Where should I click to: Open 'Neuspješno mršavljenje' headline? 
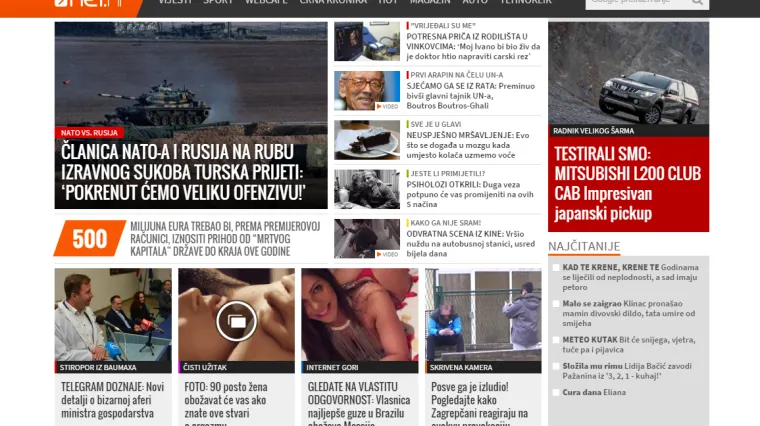(x=468, y=145)
